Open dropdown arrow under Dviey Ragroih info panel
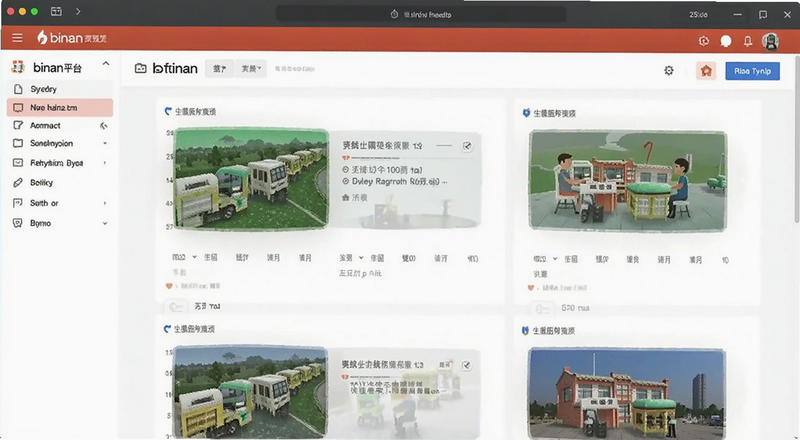Viewport: 800px width, 440px height. [x=361, y=258]
